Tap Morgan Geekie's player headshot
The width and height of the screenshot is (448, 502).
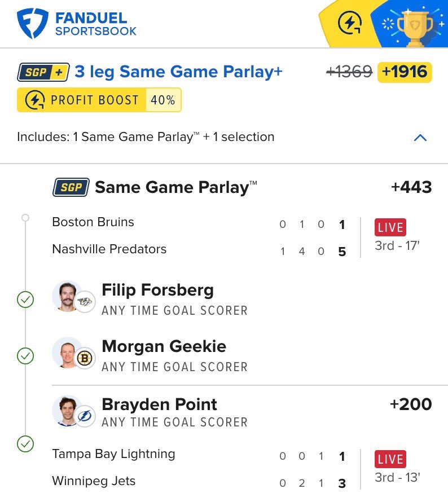67,353
